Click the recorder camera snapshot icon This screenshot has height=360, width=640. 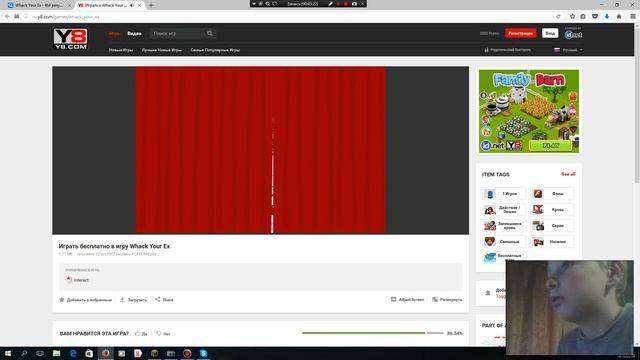point(354,4)
